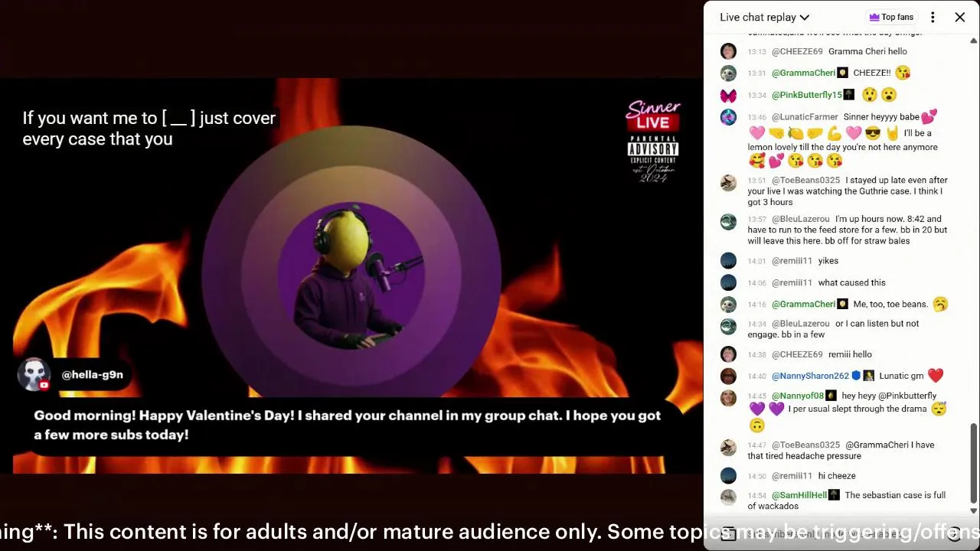This screenshot has width=980, height=551.
Task: Click CHEEZE69 avatar beside remiii hello
Action: (x=728, y=354)
